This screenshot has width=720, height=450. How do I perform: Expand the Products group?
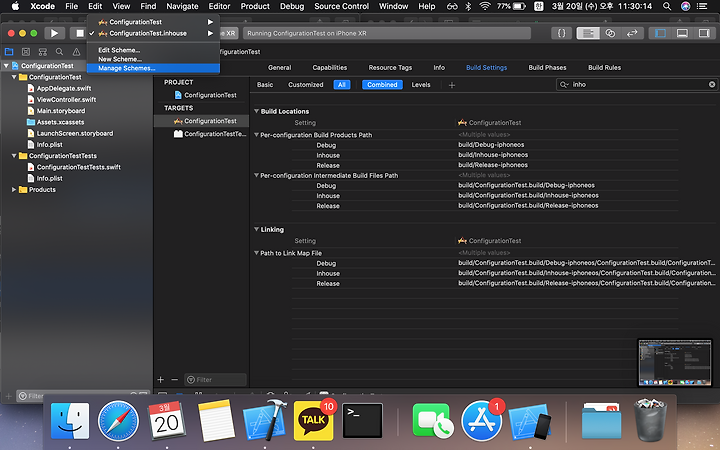point(14,189)
